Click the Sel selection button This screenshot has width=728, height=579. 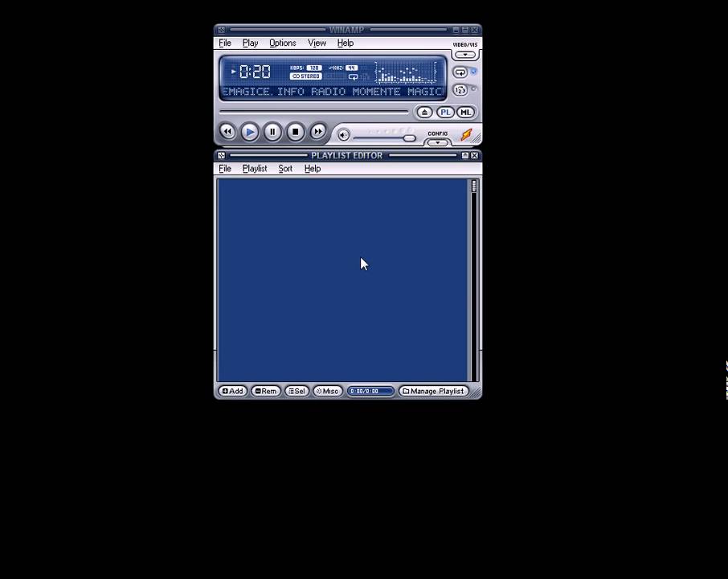297,392
